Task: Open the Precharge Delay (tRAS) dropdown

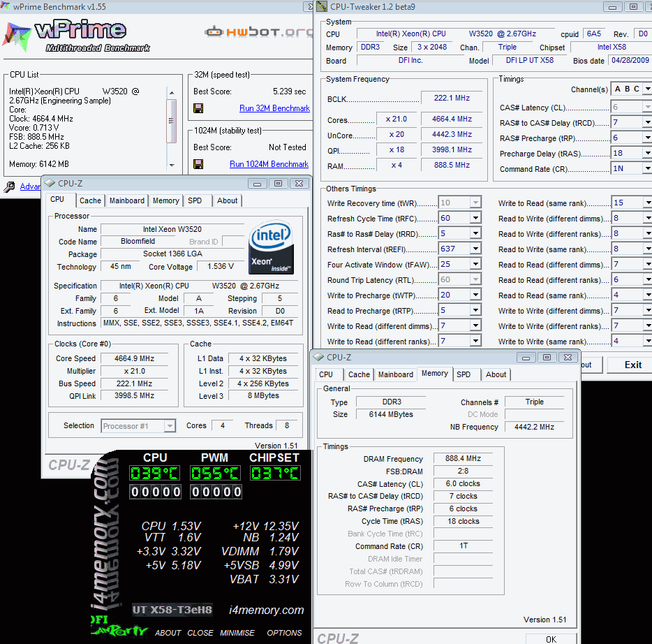Action: 647,153
